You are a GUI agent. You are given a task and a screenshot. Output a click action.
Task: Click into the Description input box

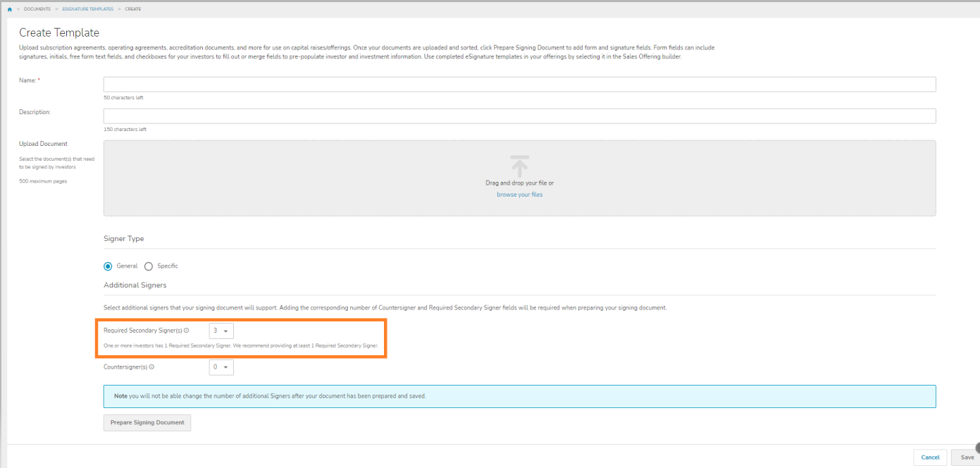pyautogui.click(x=519, y=116)
